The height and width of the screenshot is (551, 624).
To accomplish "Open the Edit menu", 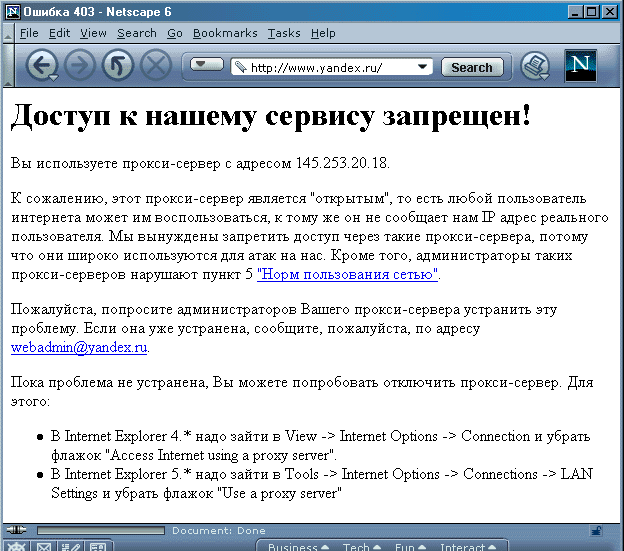I will click(59, 33).
